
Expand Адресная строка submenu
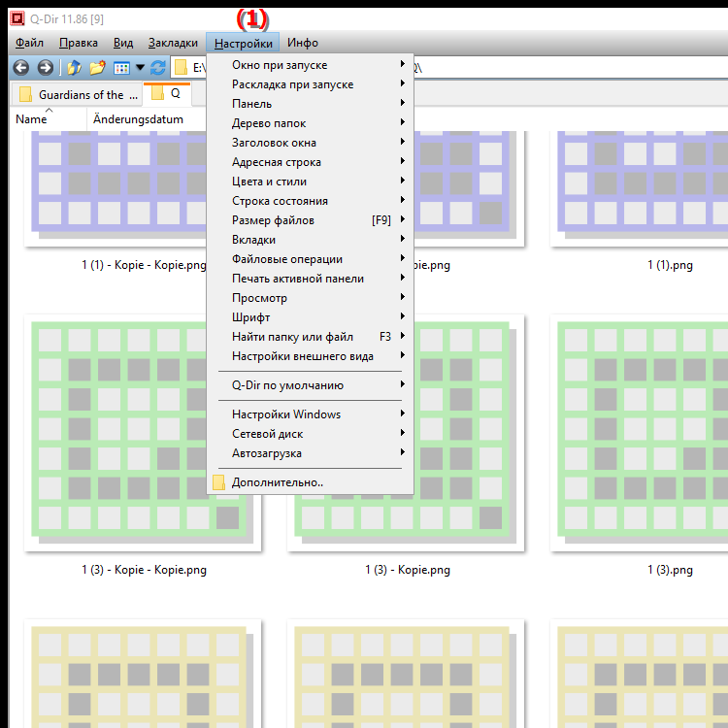(x=311, y=162)
